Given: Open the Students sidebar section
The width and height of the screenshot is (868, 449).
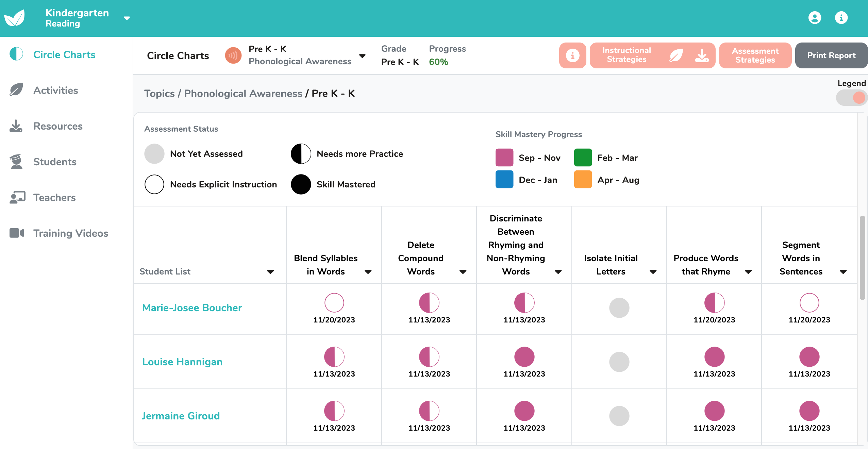Looking at the screenshot, I should tap(55, 162).
